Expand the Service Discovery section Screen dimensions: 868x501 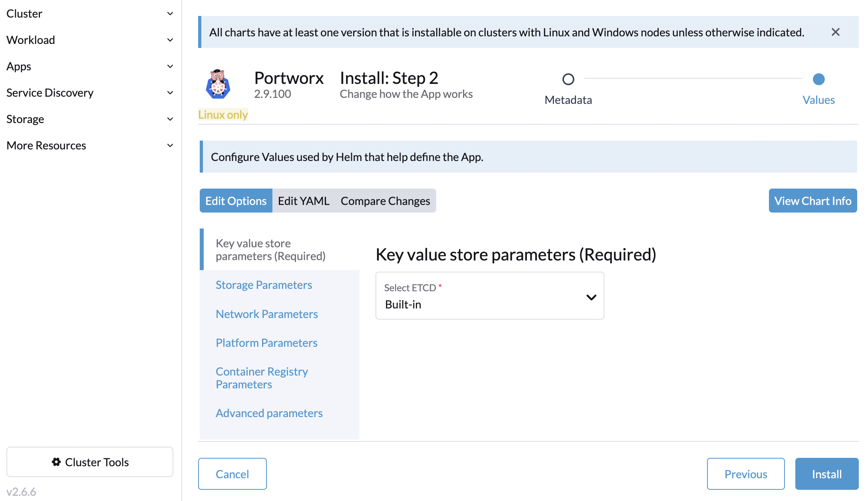(90, 93)
